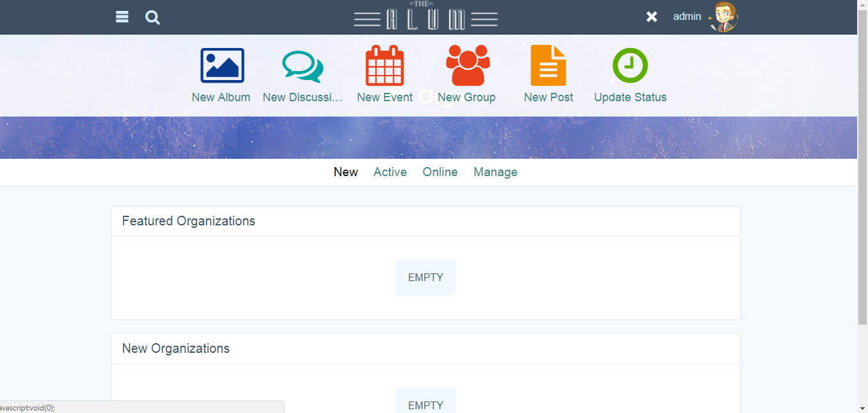The width and height of the screenshot is (868, 413).
Task: Click the search magnifier icon
Action: pyautogui.click(x=152, y=17)
